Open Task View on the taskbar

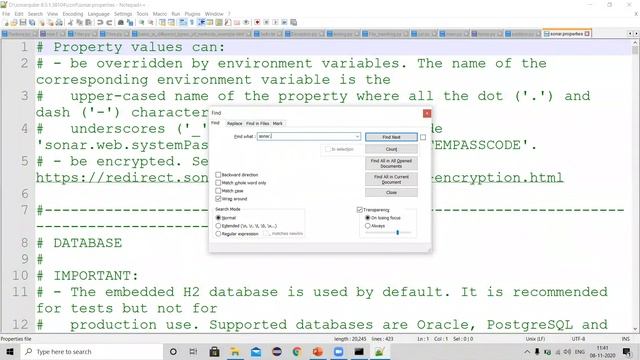pyautogui.click(x=193, y=351)
